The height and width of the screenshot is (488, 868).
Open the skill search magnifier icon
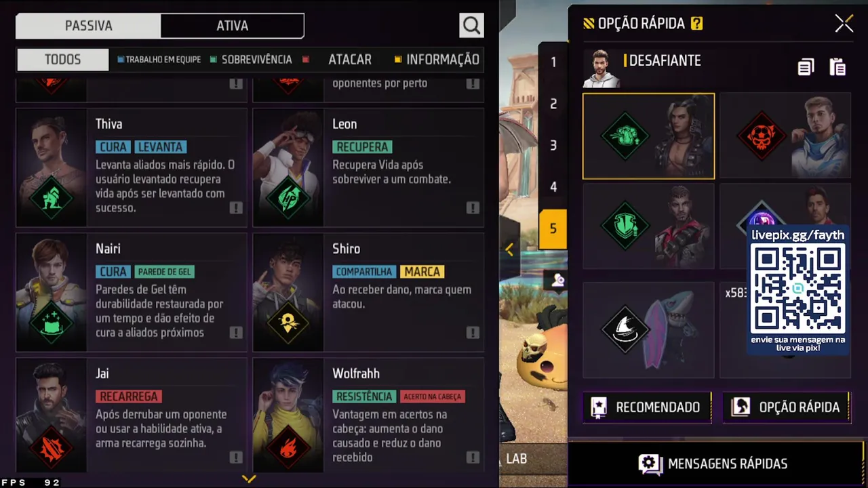pos(471,26)
